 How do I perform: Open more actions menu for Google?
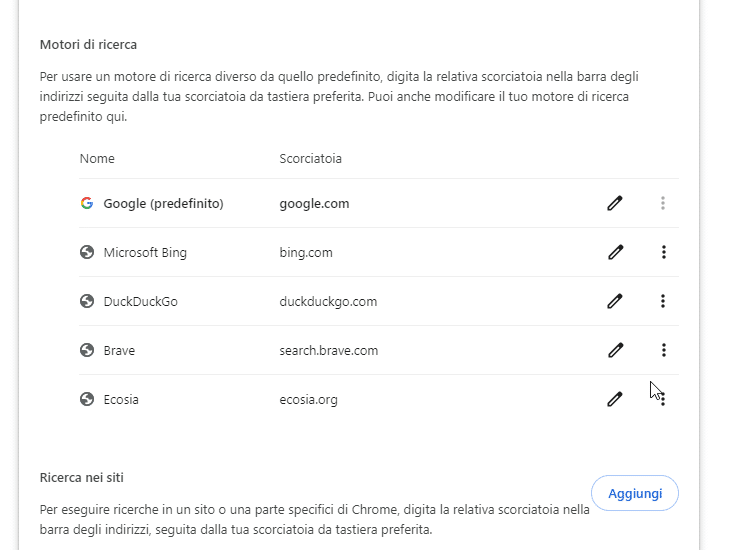663,203
